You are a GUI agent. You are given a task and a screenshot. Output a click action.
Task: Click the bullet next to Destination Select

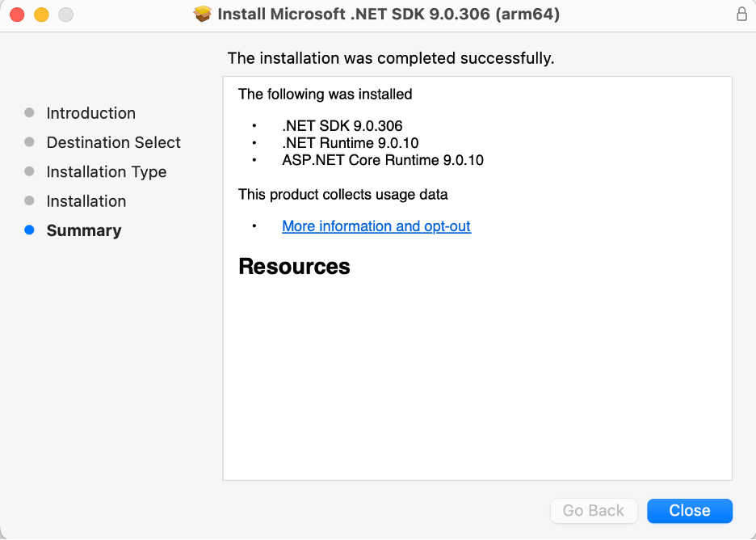click(30, 142)
